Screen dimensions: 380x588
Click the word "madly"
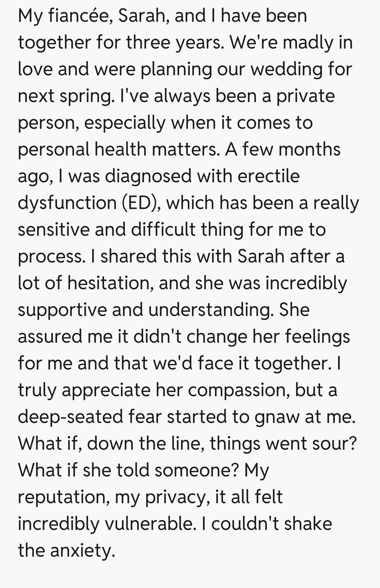tap(308, 43)
